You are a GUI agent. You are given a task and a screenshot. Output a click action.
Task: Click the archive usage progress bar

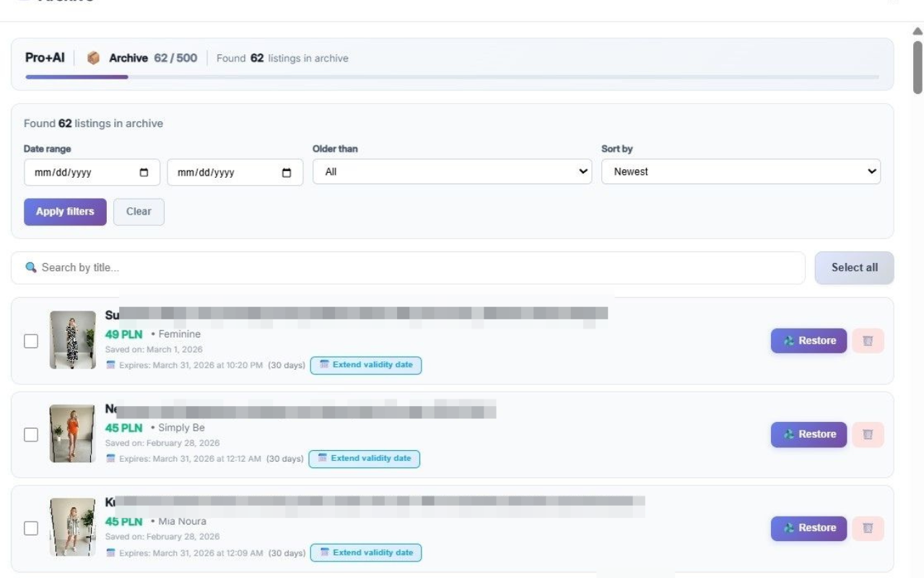452,77
